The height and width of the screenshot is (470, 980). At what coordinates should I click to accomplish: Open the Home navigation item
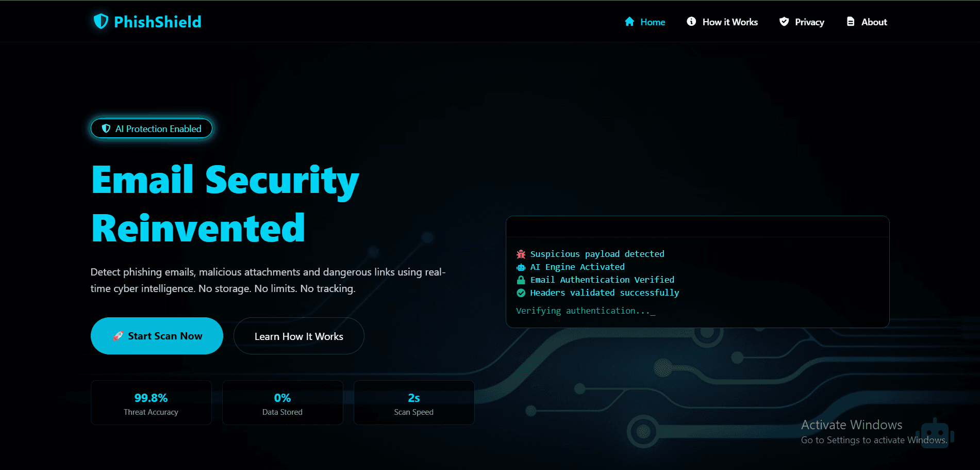(x=652, y=22)
